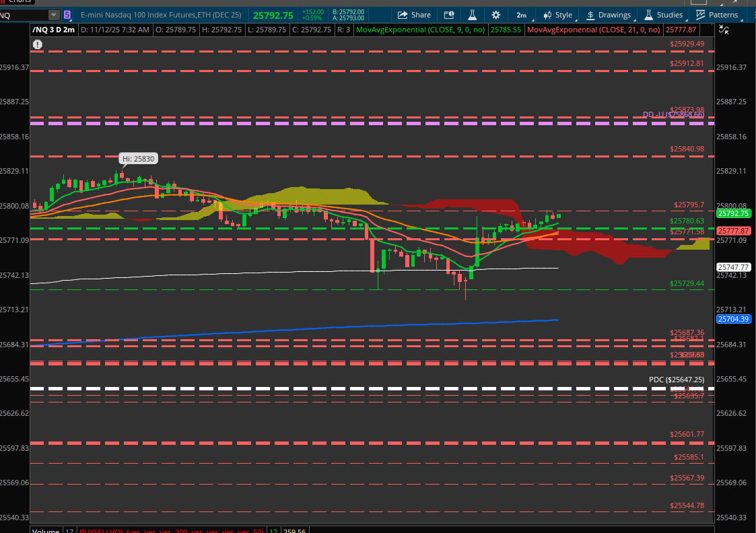Click the C: 25792.75 close value
Screen dimensions: 756x533
coord(312,30)
